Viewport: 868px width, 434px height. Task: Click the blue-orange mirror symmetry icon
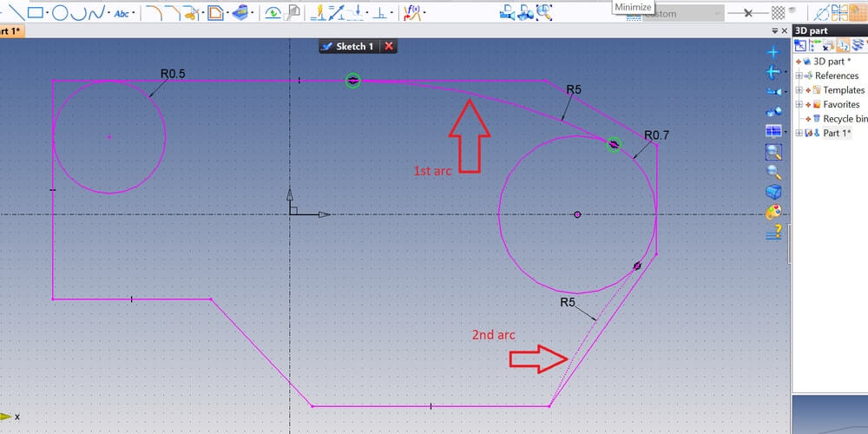point(839,13)
